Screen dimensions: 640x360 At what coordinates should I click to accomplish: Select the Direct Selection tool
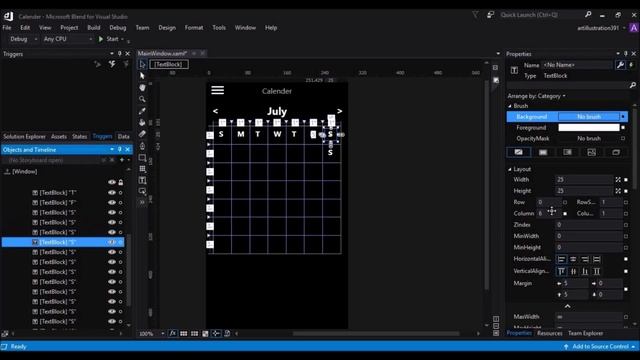(142, 76)
